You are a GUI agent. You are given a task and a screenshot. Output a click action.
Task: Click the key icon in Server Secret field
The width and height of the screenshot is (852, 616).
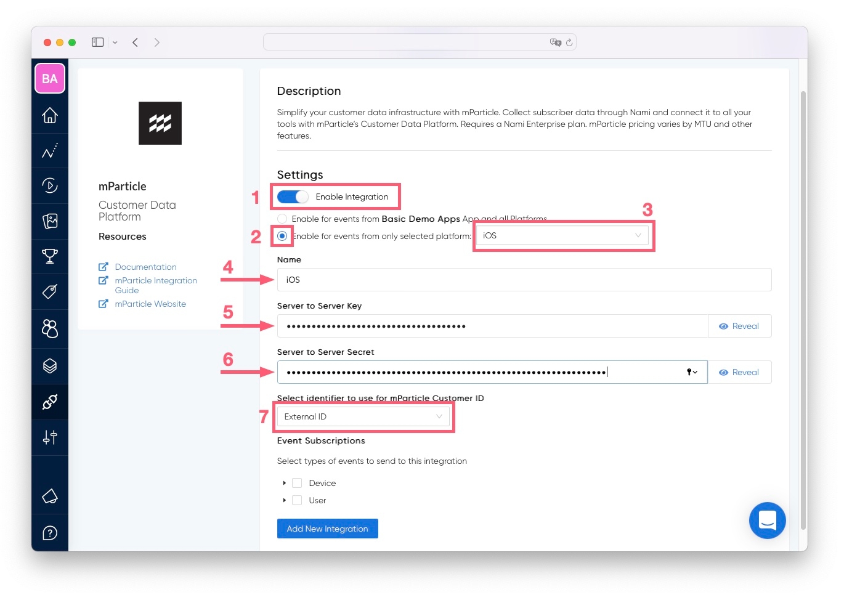click(x=692, y=372)
